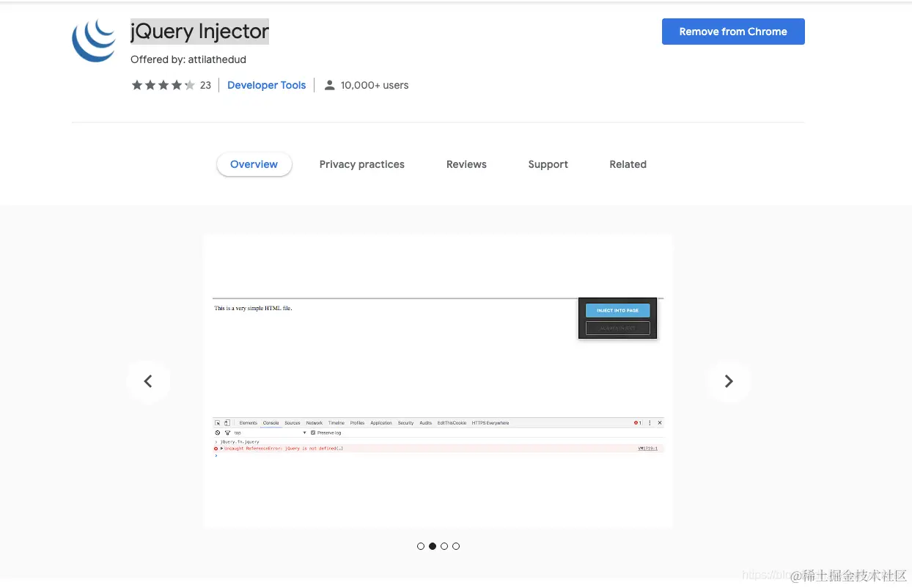Click the 23 ratings count

pyautogui.click(x=205, y=85)
